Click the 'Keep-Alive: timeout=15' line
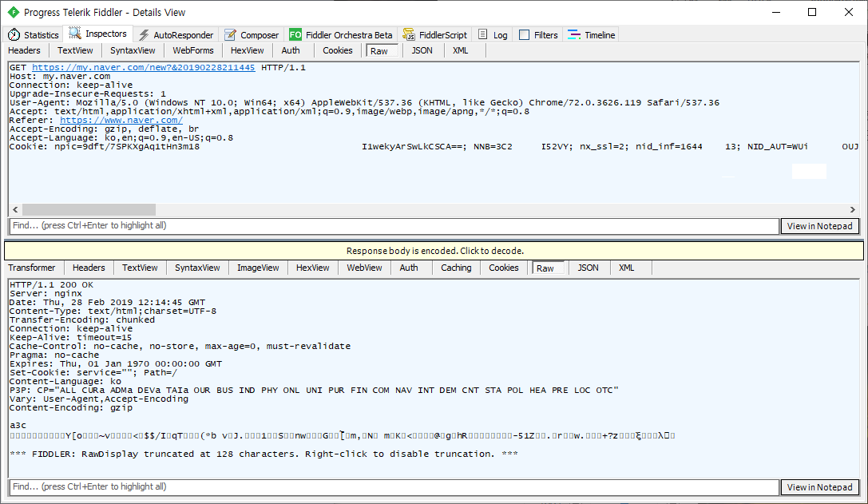This screenshot has width=868, height=504. [x=70, y=337]
